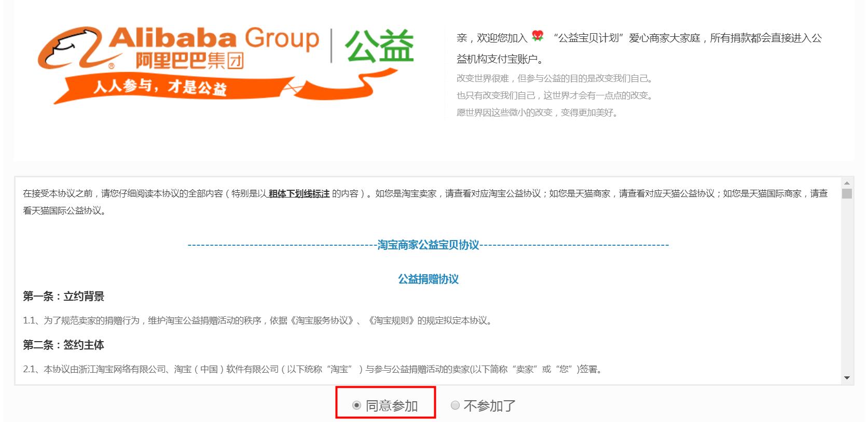
Task: Click the 也只有改变我们自己 gray slogan line
Action: pos(555,95)
